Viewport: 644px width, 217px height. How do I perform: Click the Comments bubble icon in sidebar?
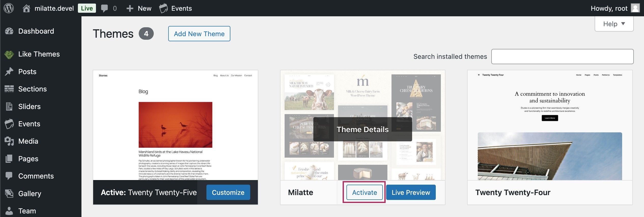click(x=9, y=176)
